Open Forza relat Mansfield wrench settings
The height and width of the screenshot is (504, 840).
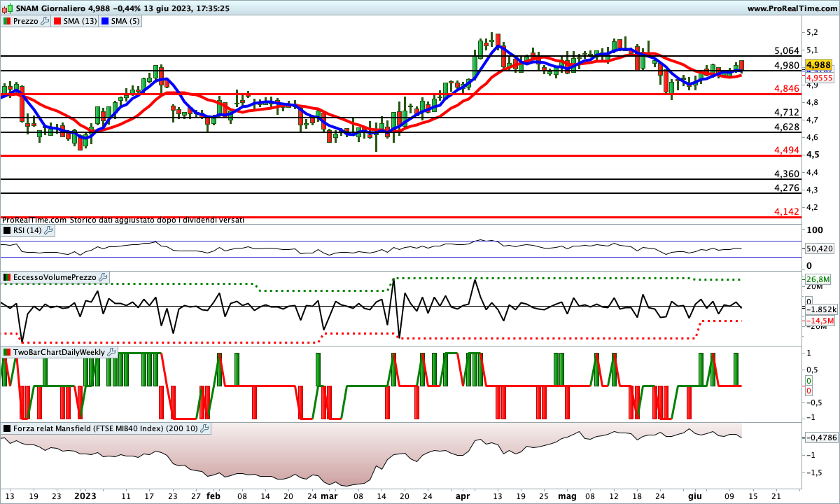click(204, 428)
